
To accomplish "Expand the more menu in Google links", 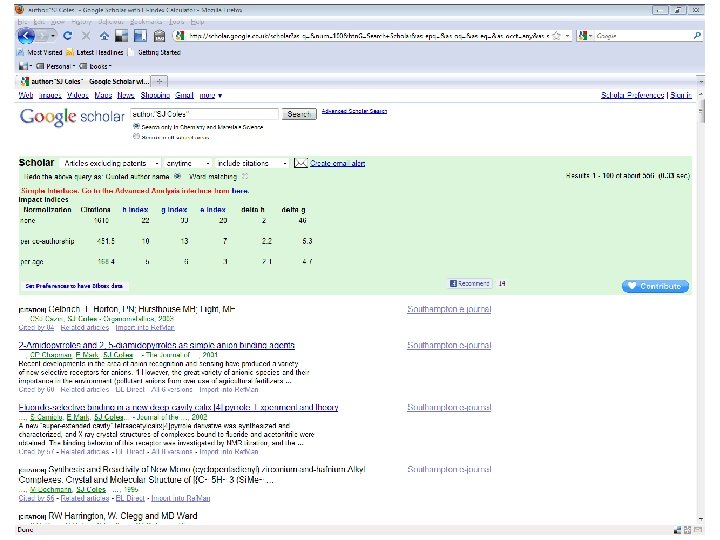I will coord(211,96).
